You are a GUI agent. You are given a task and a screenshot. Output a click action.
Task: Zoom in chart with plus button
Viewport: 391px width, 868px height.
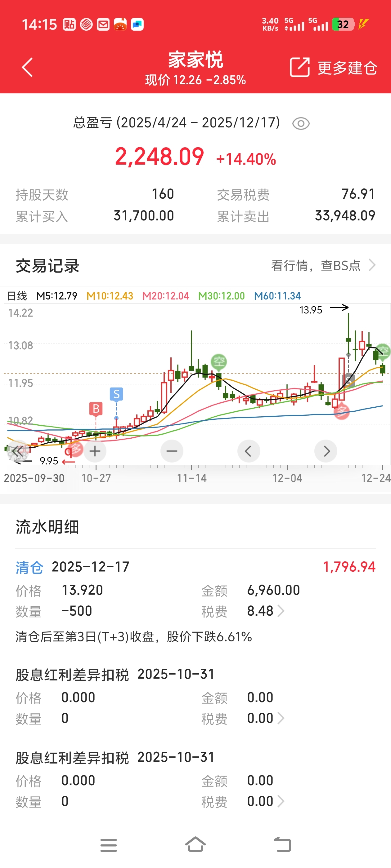pyautogui.click(x=95, y=451)
